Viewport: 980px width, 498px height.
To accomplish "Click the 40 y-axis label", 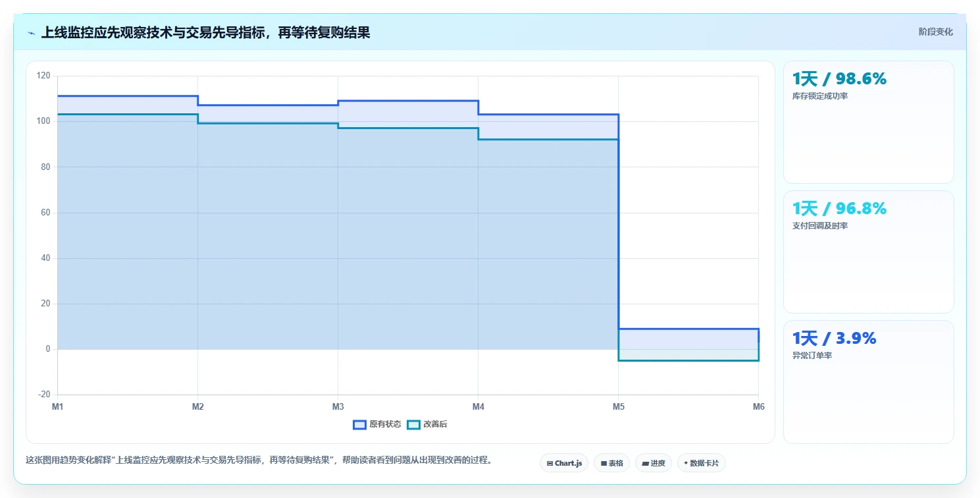I will point(45,258).
